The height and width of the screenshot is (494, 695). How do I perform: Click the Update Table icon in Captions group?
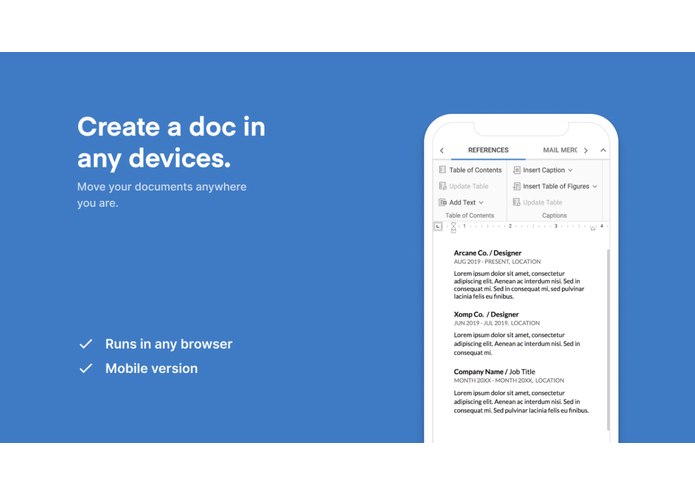(x=516, y=202)
